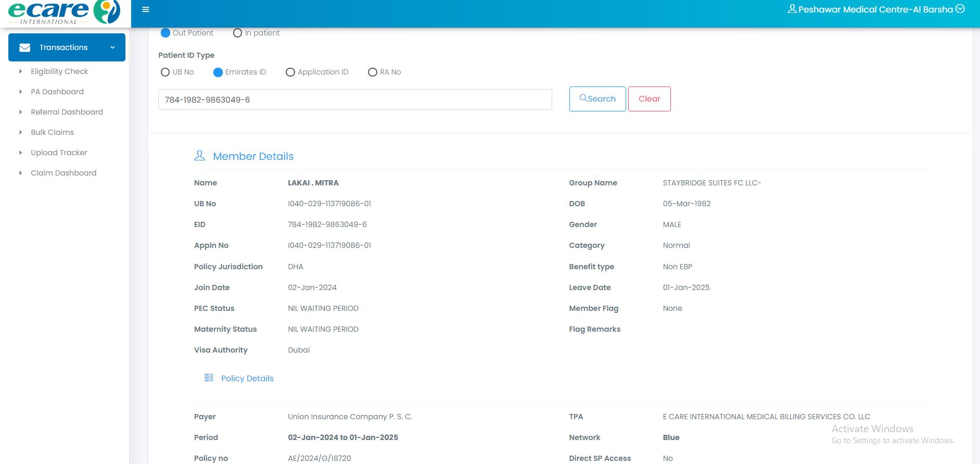
Task: Click the eCare International logo
Action: (65, 12)
